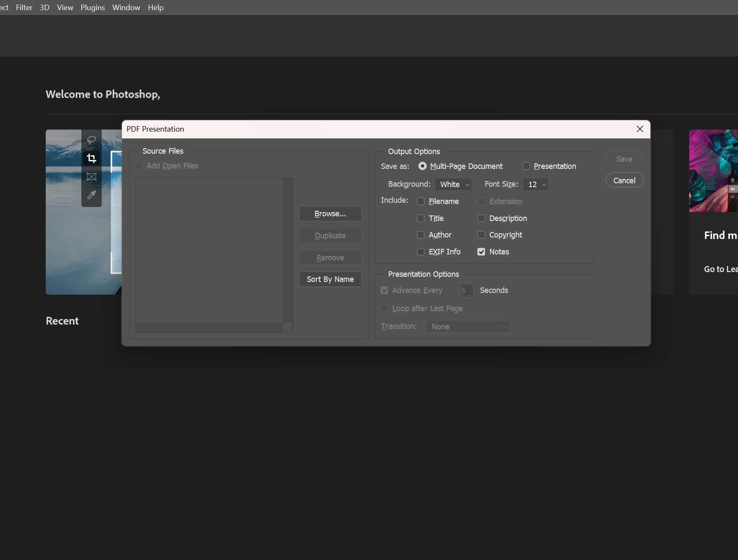Viewport: 738px width, 560px height.
Task: Open the Window menu
Action: [126, 8]
